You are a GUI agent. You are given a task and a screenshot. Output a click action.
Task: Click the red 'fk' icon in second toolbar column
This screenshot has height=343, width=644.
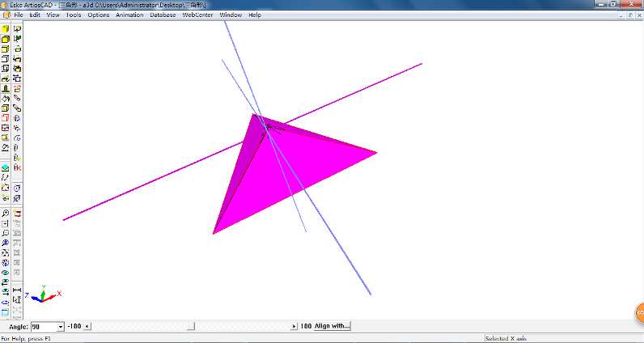[17, 167]
